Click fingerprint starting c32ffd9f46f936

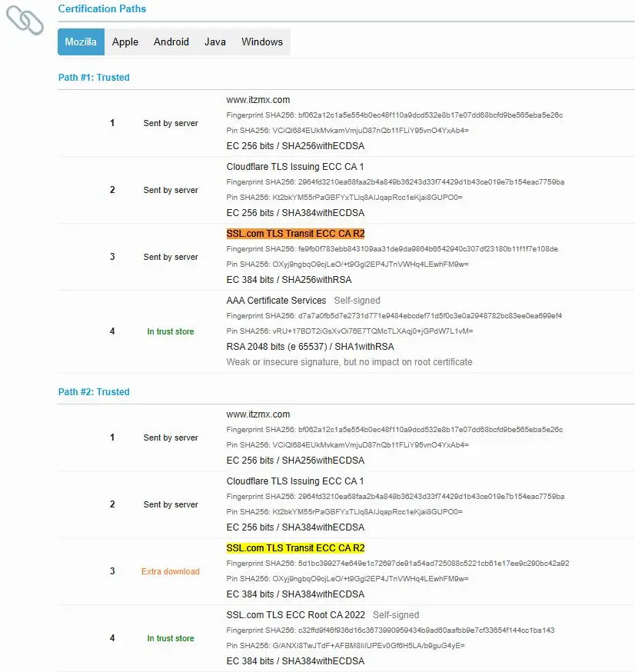391,630
